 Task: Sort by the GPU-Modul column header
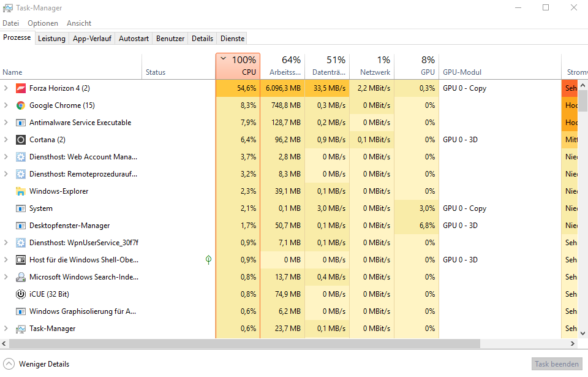500,66
